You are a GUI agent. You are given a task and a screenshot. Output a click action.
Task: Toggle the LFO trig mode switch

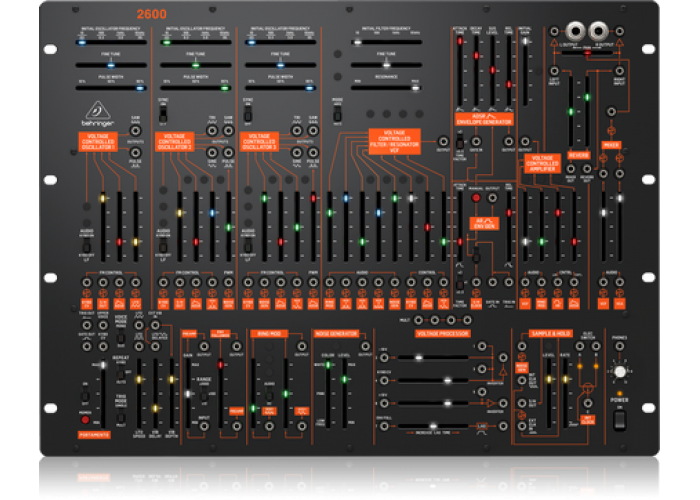[x=121, y=418]
